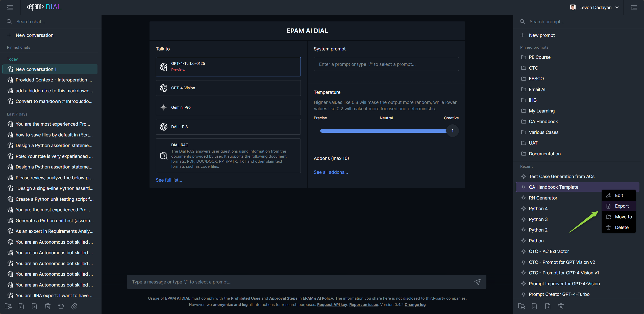Screen dimensions: 644x314
Task: Click Levon Dadayan's avatar picture
Action: [x=573, y=8]
